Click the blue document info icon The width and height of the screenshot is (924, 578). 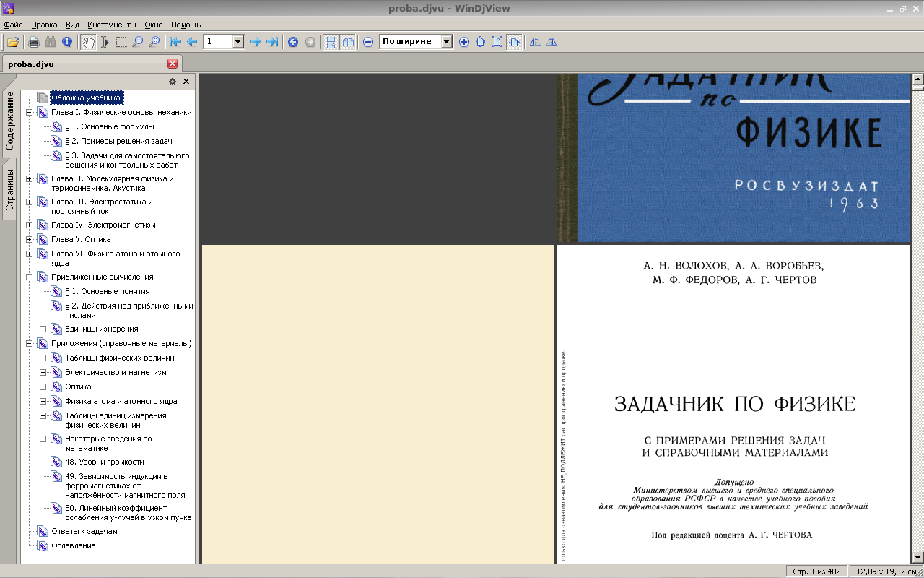[x=67, y=42]
